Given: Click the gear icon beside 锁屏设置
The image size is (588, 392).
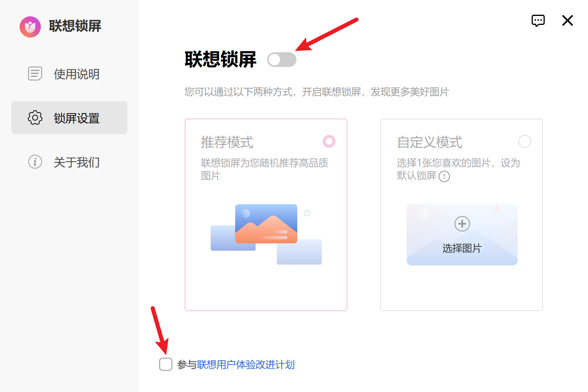Looking at the screenshot, I should 35,118.
